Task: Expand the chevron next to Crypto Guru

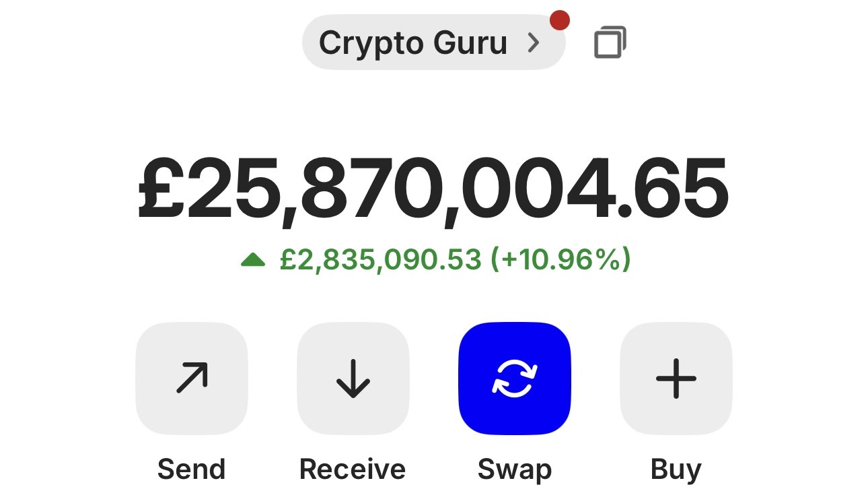Action: click(x=534, y=43)
